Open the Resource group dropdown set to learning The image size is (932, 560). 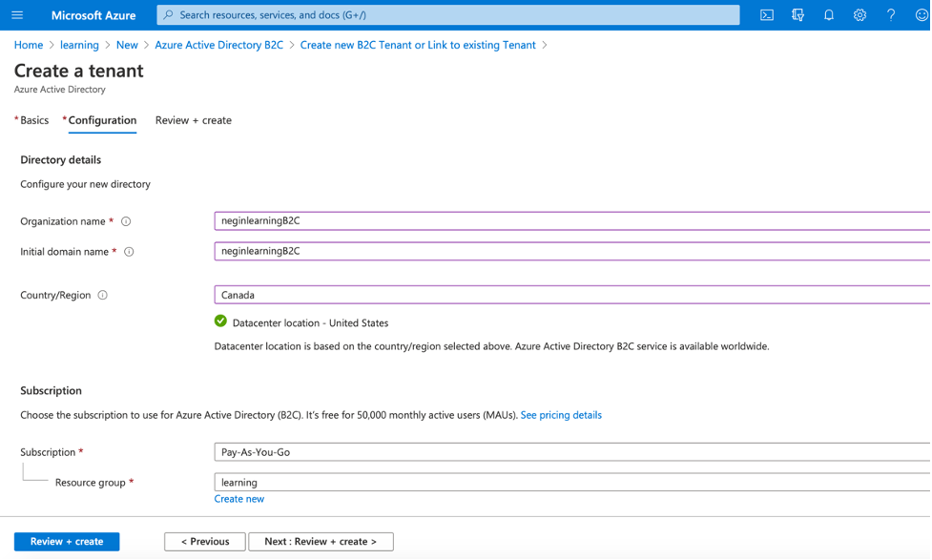point(572,483)
